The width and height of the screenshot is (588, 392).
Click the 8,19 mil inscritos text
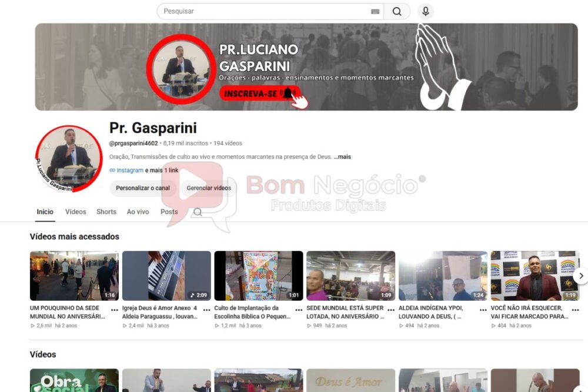(x=185, y=143)
